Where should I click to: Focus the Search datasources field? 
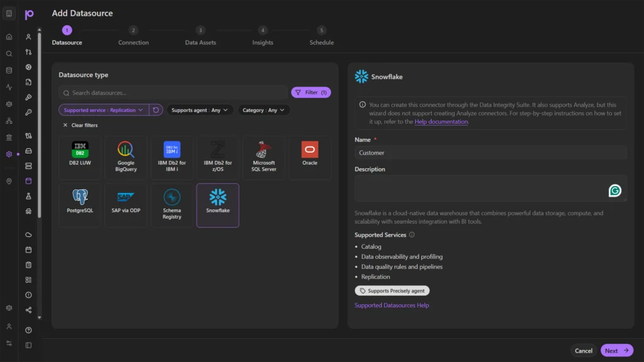pyautogui.click(x=173, y=93)
